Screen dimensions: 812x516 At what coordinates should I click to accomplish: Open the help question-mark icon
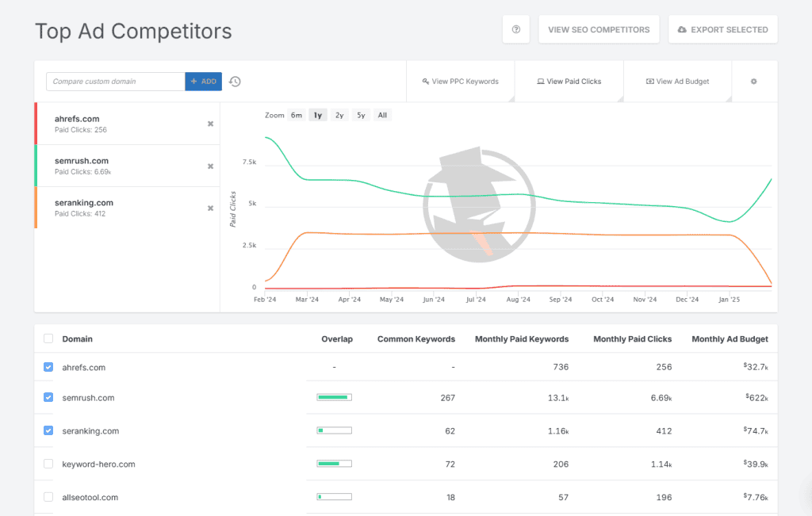[515, 29]
